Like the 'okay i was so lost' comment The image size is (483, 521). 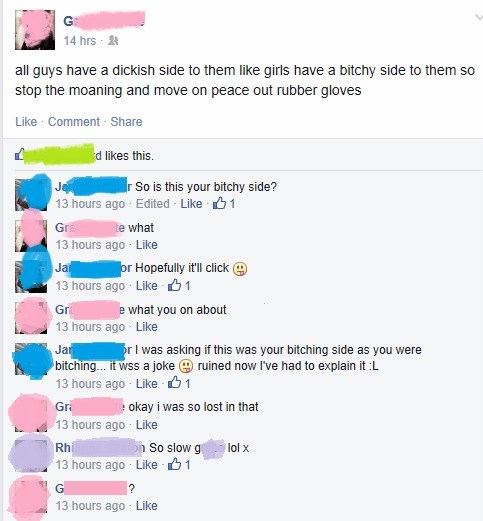[147, 425]
